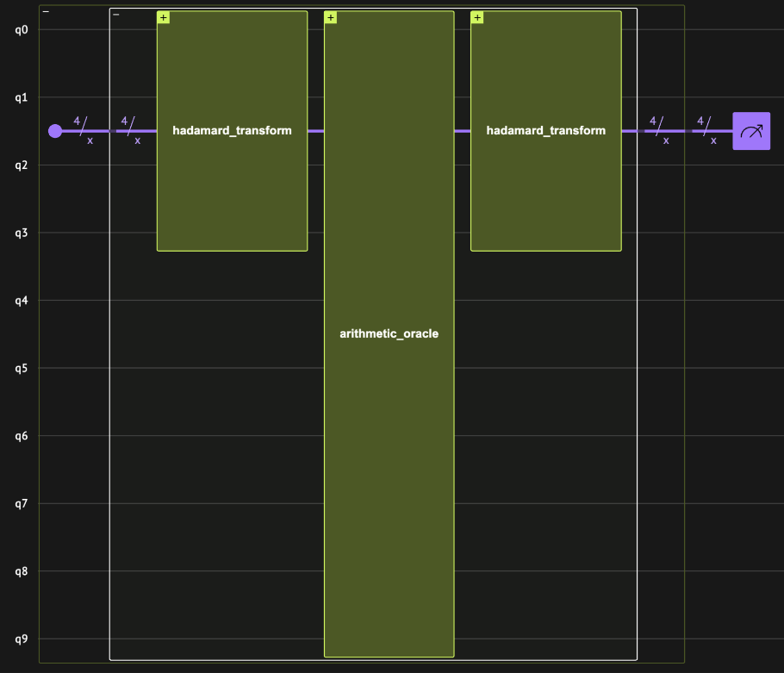Select the first hadamard_transform label

click(232, 131)
